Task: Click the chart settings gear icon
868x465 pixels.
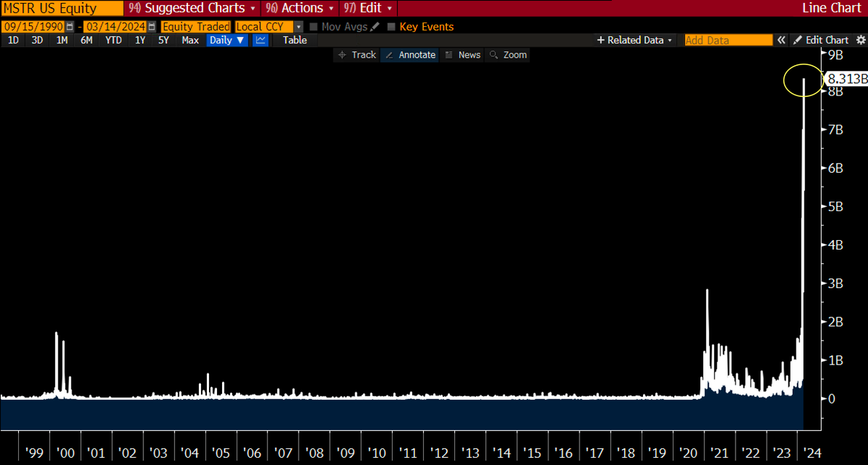Action: click(x=861, y=40)
